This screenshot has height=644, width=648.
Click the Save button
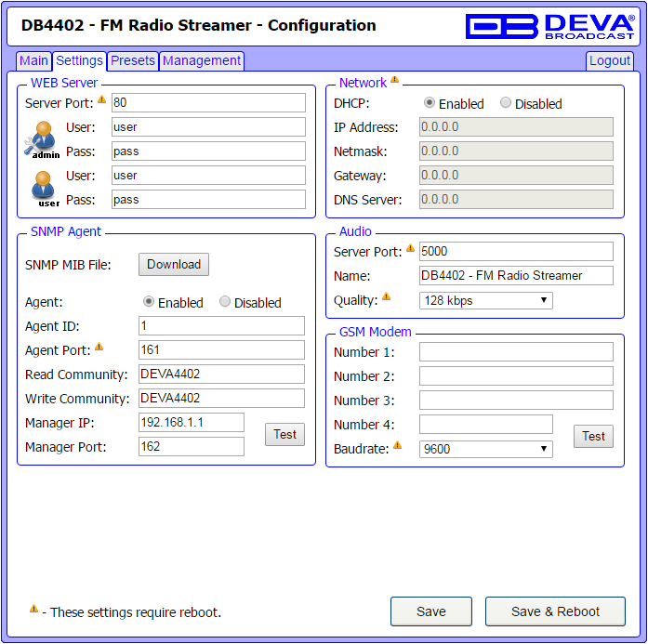tap(431, 611)
